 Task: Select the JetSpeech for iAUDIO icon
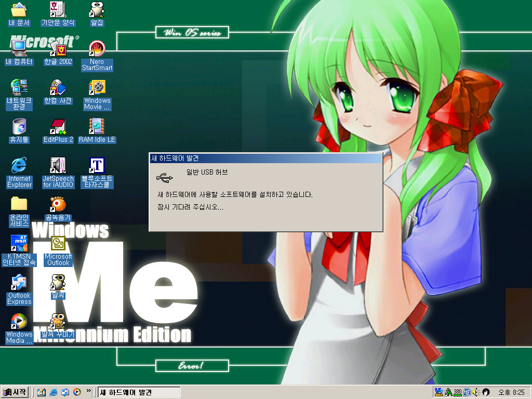click(58, 166)
